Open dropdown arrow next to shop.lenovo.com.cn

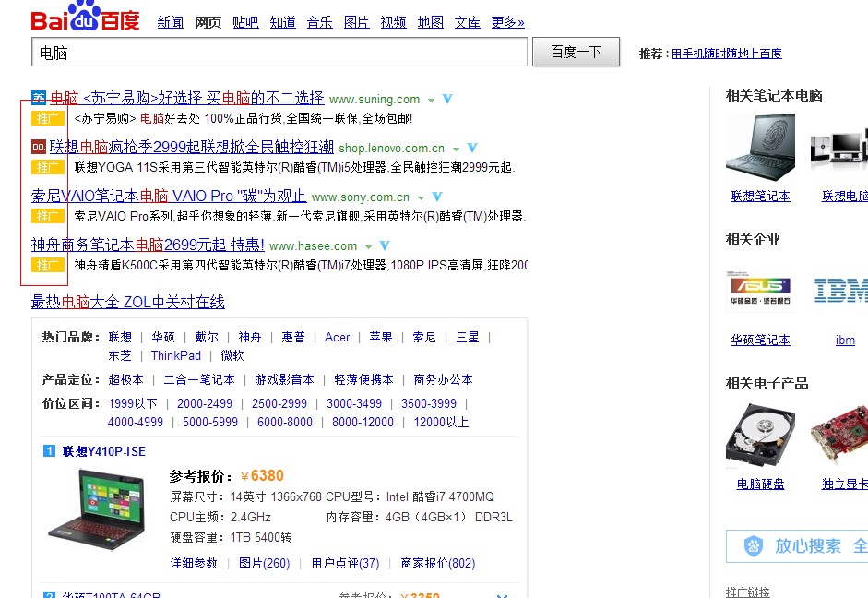point(456,149)
